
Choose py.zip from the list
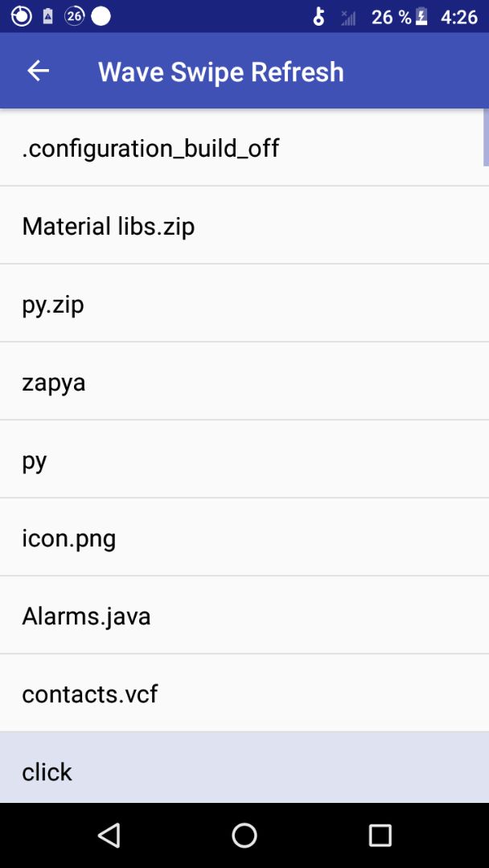pyautogui.click(x=241, y=304)
